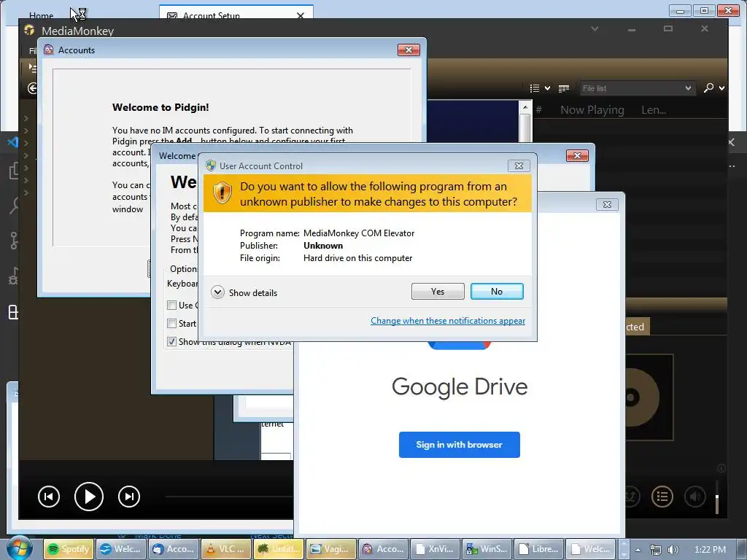Open the VS Code Run and Debug icon
Screen dimensions: 747x560
[x=14, y=276]
